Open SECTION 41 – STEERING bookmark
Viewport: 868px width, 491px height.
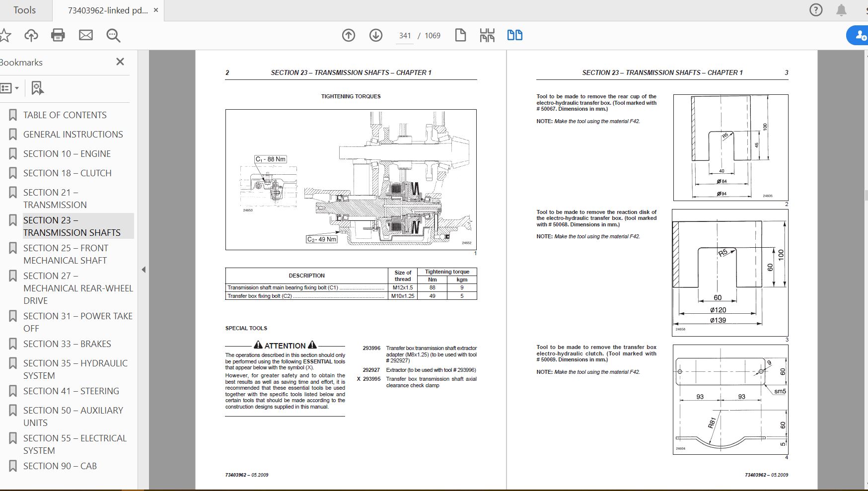point(71,391)
